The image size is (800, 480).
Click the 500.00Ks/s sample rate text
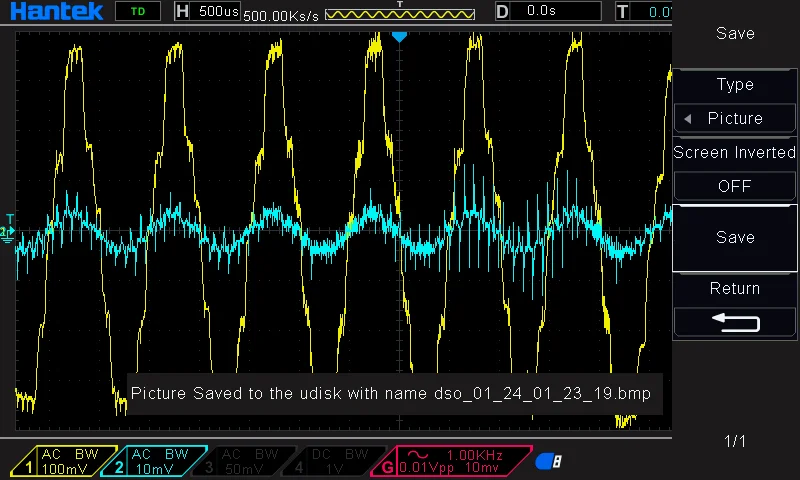pos(281,16)
